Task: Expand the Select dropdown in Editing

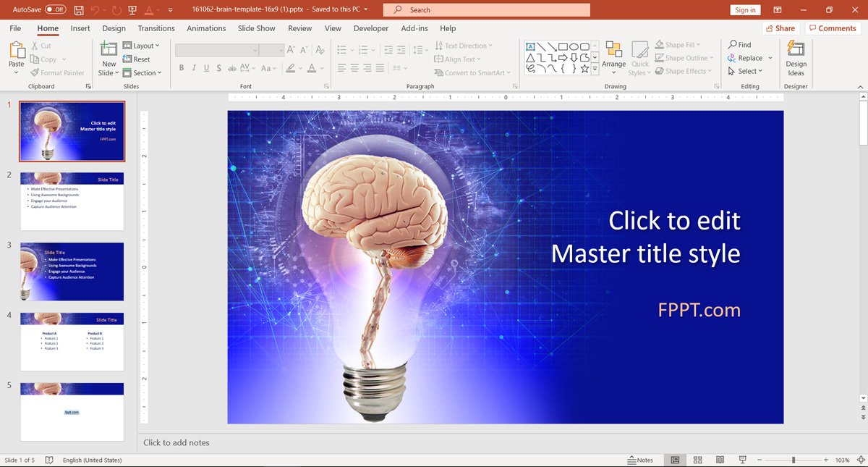Action: tap(749, 71)
